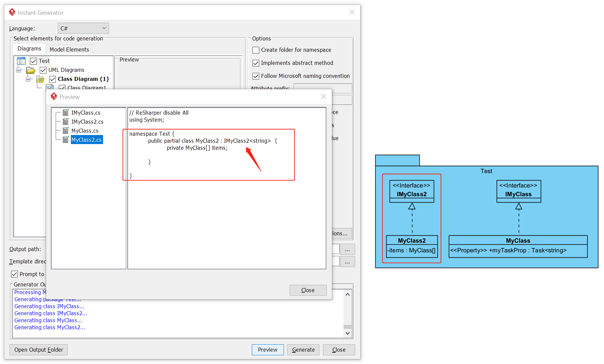The height and width of the screenshot is (364, 604).
Task: Collapse the Test tree node
Action: pyautogui.click(x=19, y=70)
